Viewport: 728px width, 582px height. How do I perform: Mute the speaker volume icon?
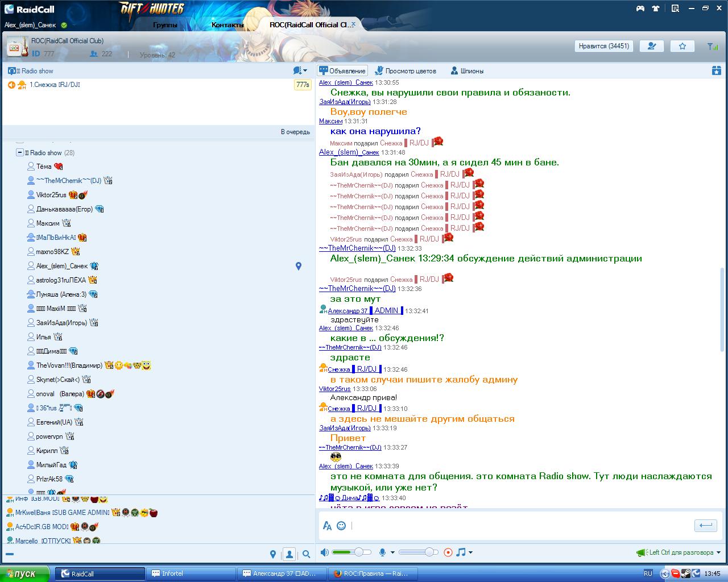(324, 552)
